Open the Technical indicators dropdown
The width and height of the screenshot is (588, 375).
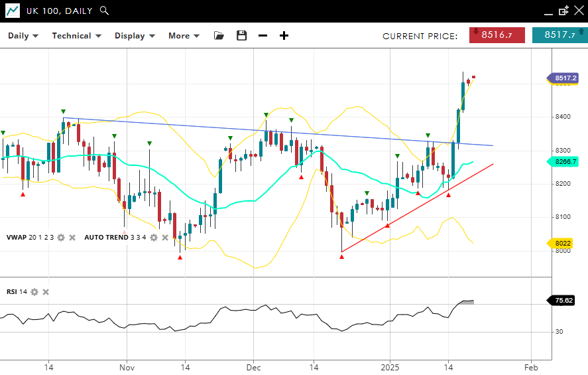click(77, 36)
